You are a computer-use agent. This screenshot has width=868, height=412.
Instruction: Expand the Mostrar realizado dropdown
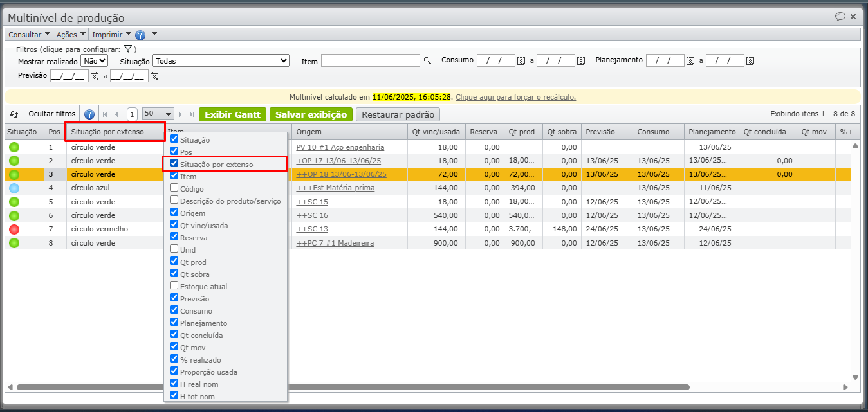click(94, 60)
